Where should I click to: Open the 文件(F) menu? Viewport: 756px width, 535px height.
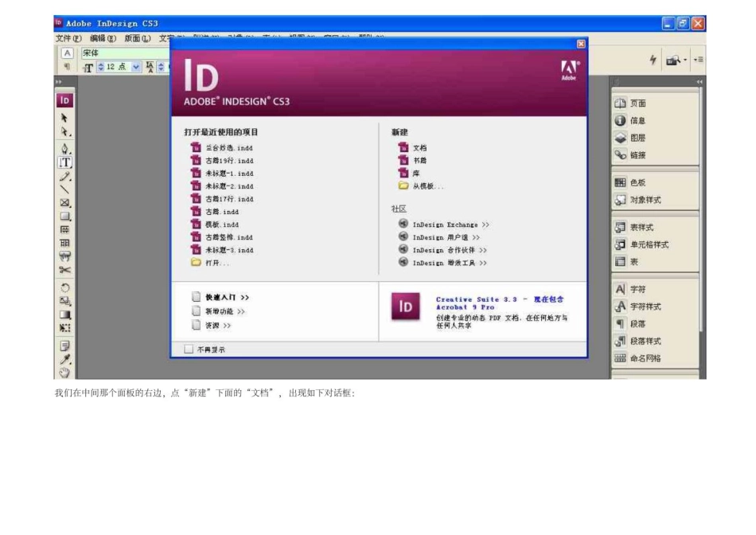pyautogui.click(x=68, y=38)
